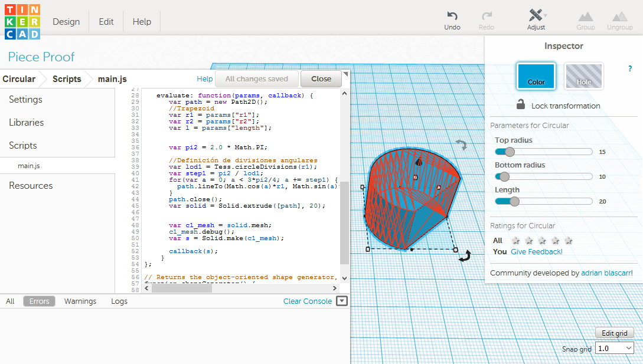Image resolution: width=643 pixels, height=364 pixels.
Task: Go to the Circular breadcrumb
Action: click(x=19, y=78)
